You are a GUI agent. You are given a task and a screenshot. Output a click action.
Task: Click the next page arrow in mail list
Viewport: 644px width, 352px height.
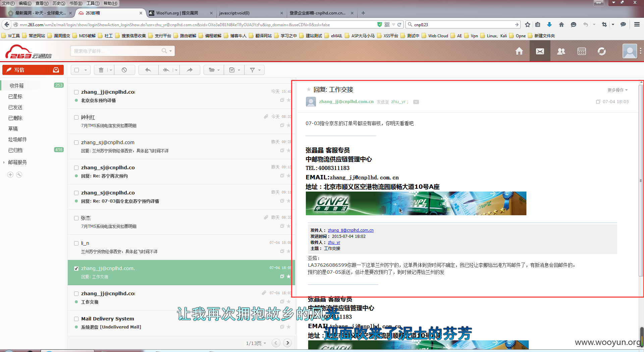287,343
